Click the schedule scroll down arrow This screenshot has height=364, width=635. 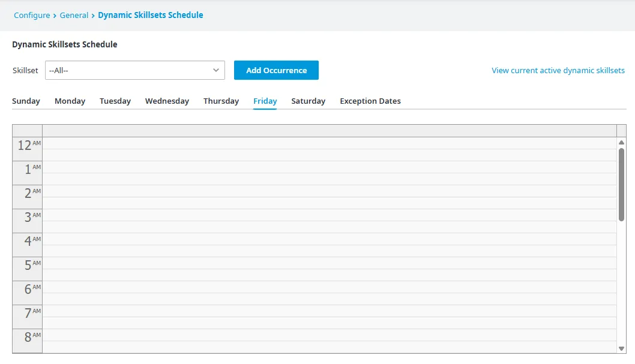pos(621,348)
